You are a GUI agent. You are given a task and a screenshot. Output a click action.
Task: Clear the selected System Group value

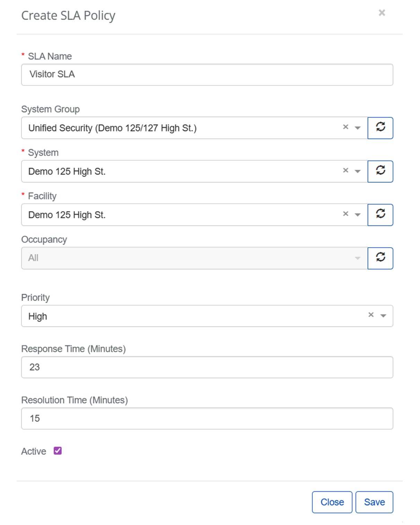coord(345,127)
